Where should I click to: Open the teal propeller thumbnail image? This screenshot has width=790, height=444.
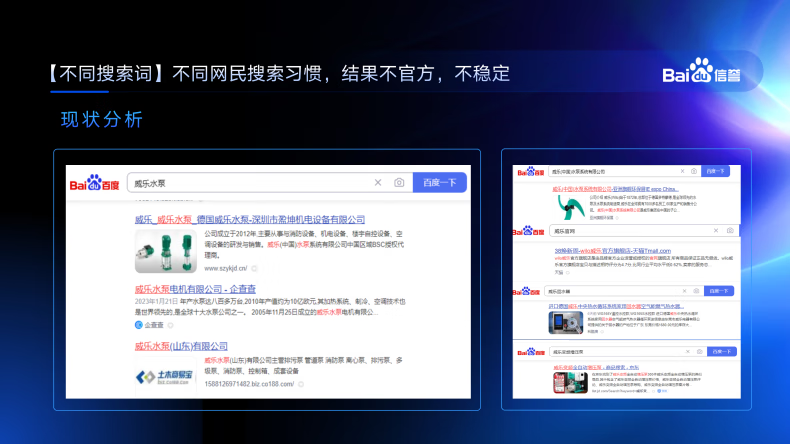tap(571, 207)
